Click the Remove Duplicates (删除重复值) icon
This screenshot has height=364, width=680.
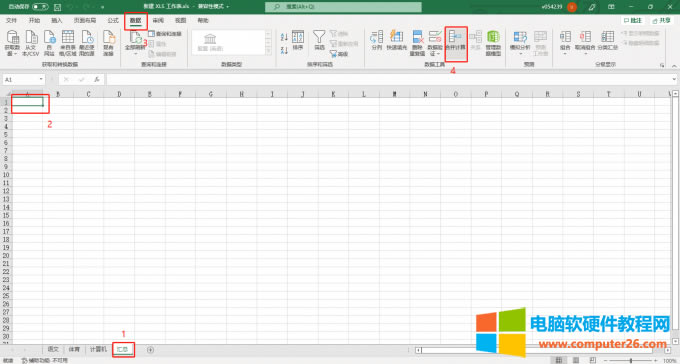[417, 43]
